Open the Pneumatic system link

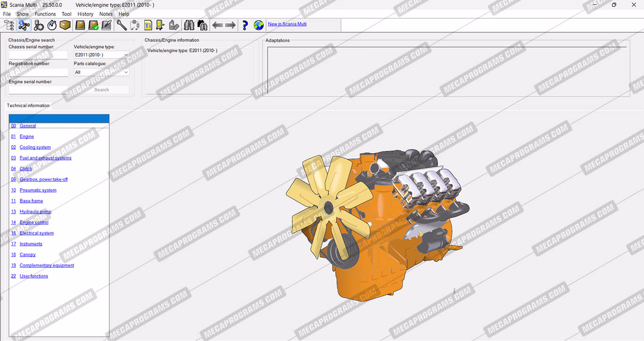(38, 191)
